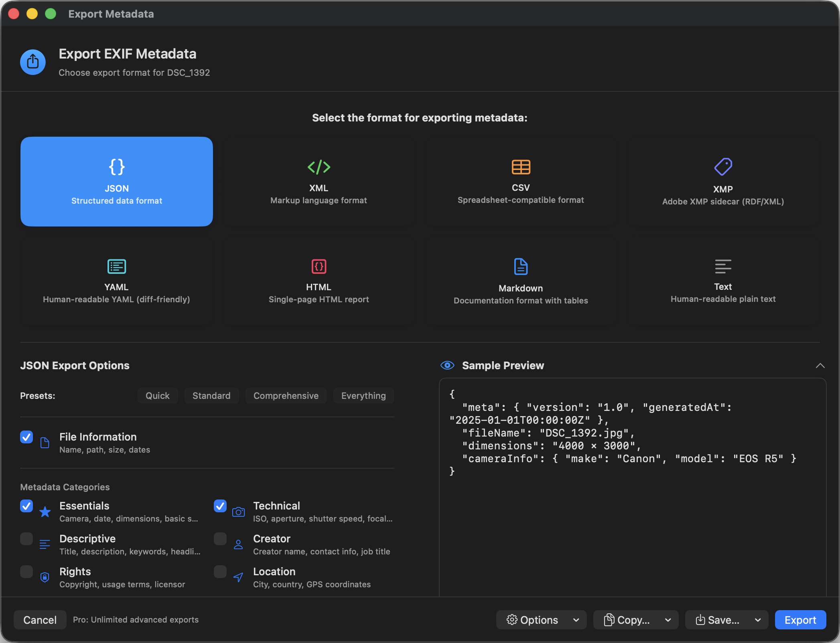Image resolution: width=840 pixels, height=643 pixels.
Task: Apply the Quick preset
Action: point(158,396)
